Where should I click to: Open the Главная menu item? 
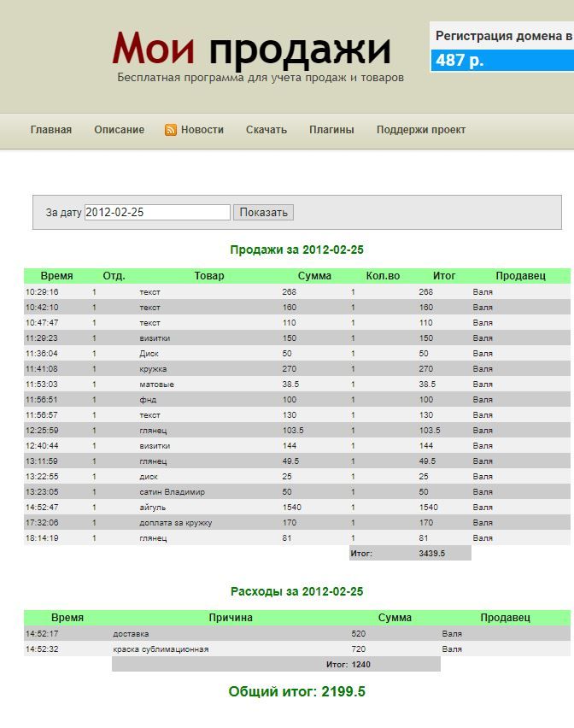pos(51,130)
